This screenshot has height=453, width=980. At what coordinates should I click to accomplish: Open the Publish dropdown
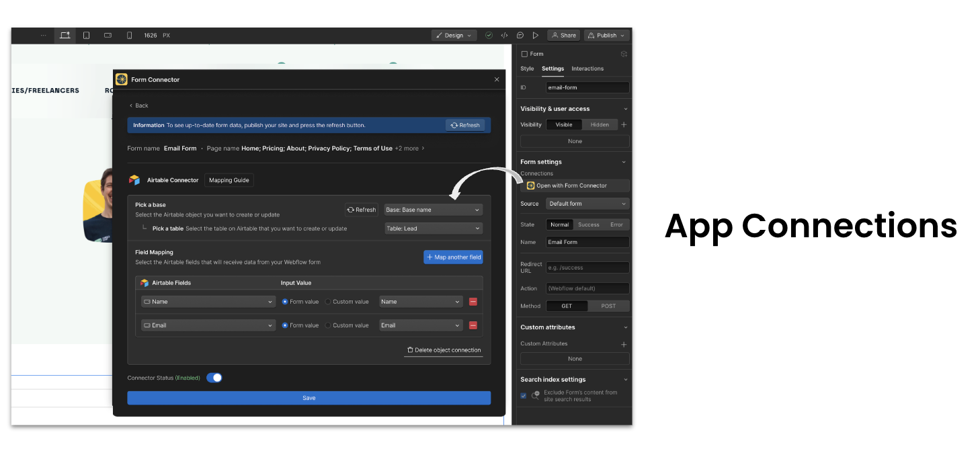[x=607, y=35]
